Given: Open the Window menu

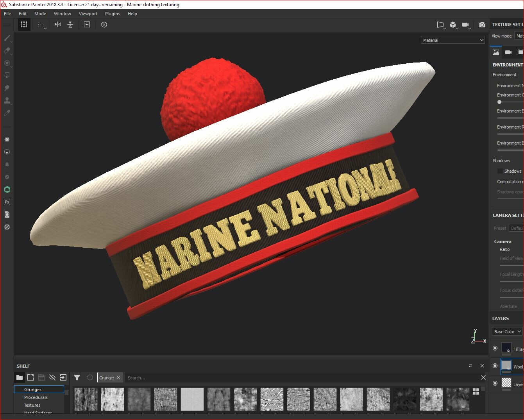Looking at the screenshot, I should pyautogui.click(x=63, y=14).
